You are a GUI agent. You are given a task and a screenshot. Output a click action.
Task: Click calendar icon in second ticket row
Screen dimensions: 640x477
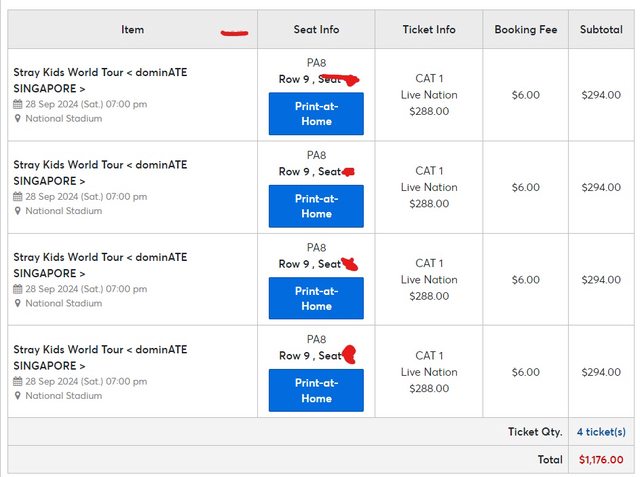(x=18, y=197)
